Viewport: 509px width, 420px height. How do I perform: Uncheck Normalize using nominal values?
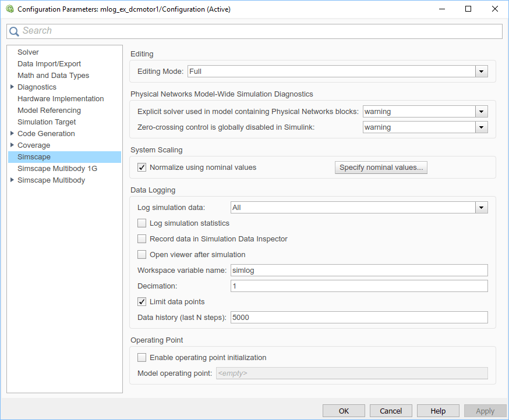click(142, 168)
